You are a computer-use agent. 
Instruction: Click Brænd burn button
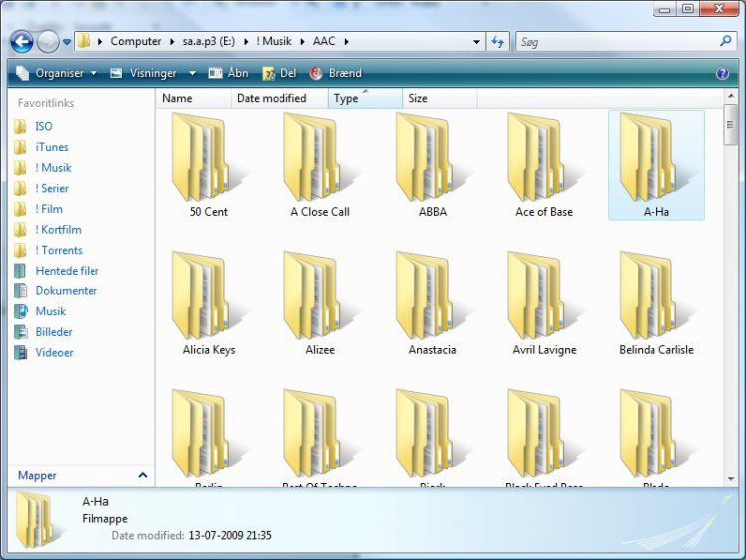tap(336, 73)
